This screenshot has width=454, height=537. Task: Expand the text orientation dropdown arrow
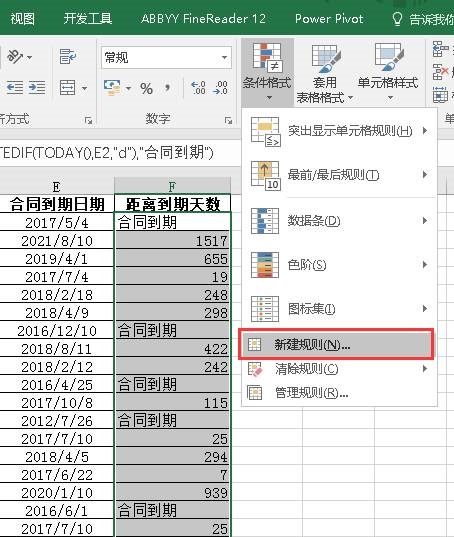(29, 57)
